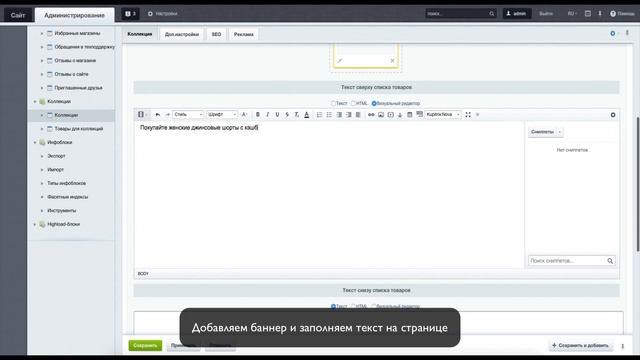Open the Шрифт font dropdown

222,115
